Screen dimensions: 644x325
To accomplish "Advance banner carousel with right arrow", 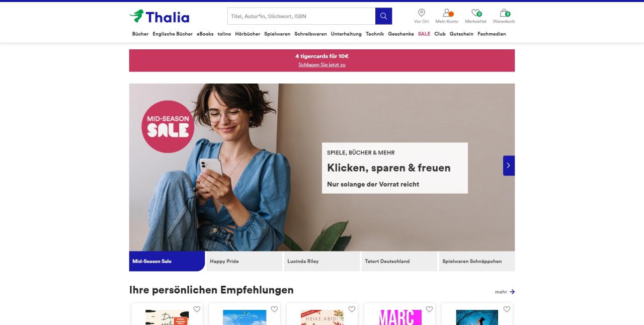I will (x=509, y=166).
